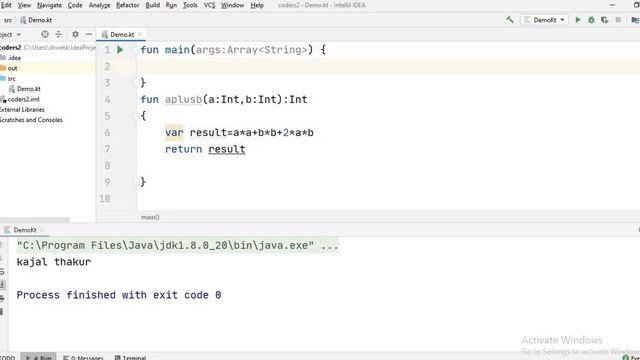640x360 pixels.
Task: Place cursor on empty line 2
Action: tap(388, 66)
